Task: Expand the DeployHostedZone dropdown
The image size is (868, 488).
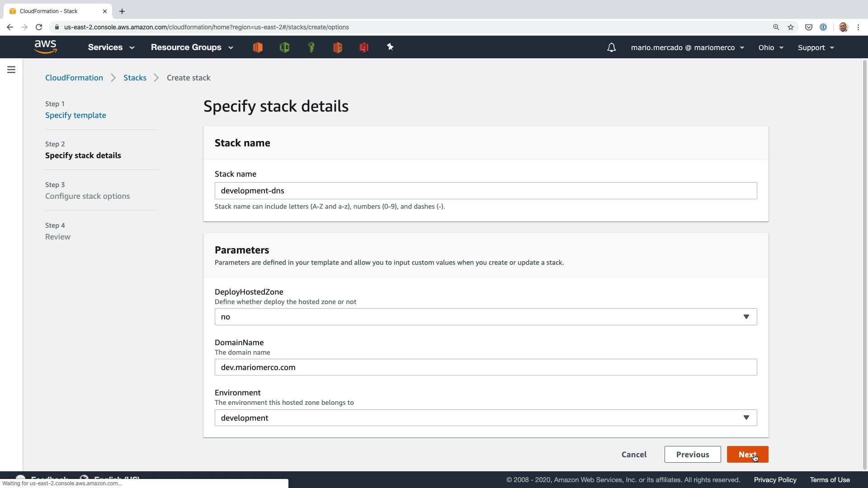Action: click(x=486, y=317)
